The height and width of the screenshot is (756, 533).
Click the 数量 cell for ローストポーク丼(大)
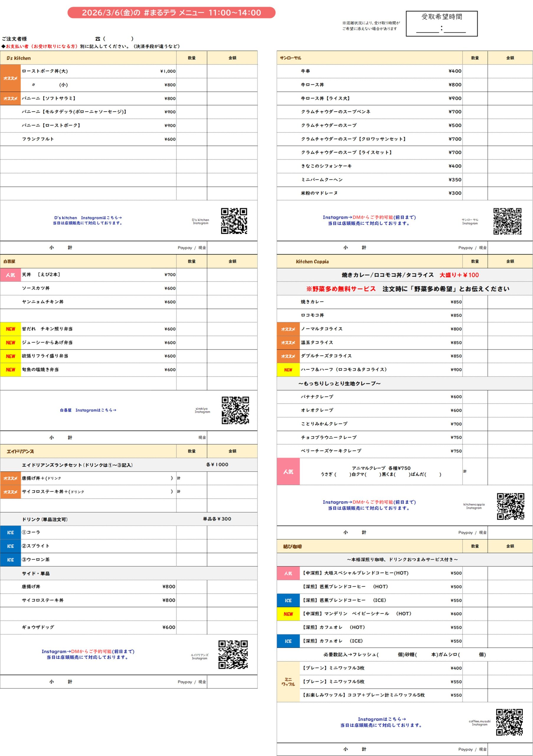click(192, 71)
